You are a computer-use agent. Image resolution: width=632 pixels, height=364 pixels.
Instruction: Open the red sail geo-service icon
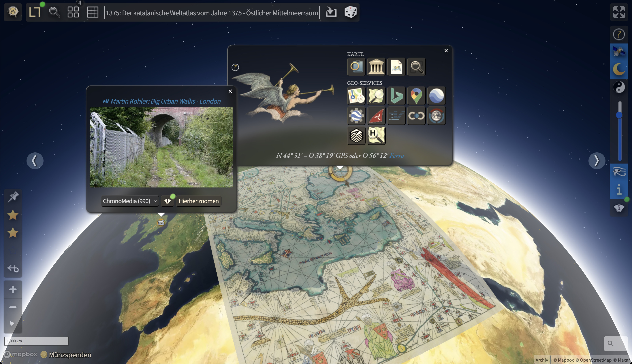click(x=376, y=116)
